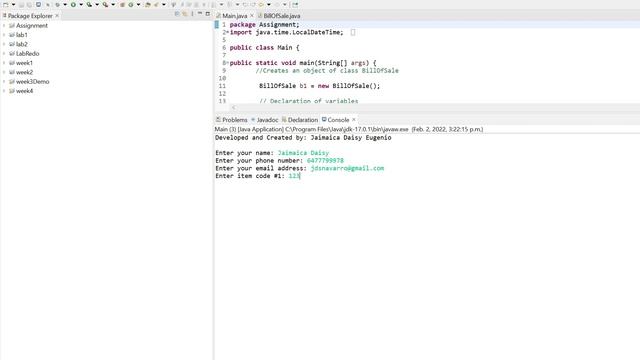Open the blue Terminal toolbar icon

tap(38, 4)
